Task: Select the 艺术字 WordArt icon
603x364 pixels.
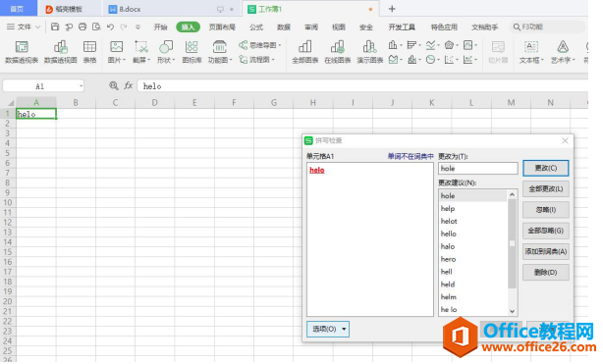Action: [x=563, y=52]
